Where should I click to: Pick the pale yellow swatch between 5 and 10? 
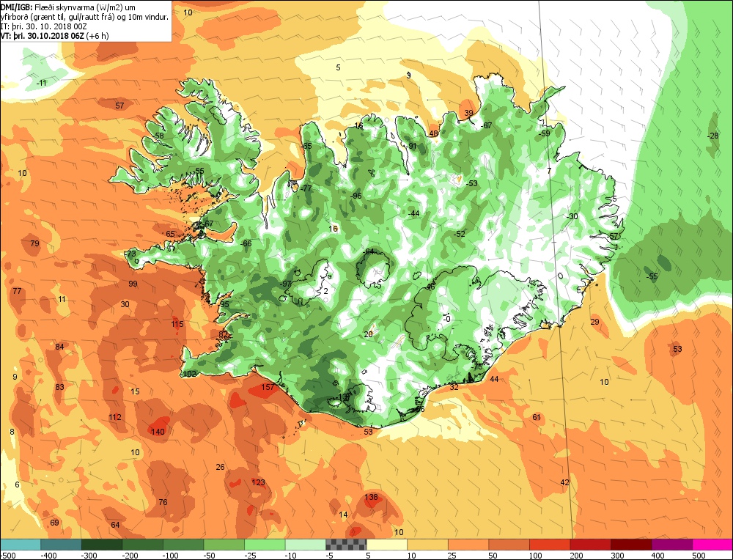[387, 545]
